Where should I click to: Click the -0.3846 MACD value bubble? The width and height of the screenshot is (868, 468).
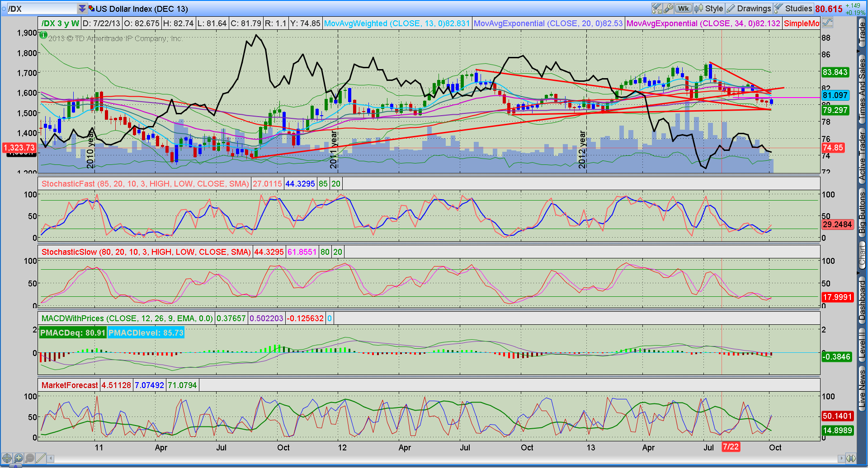836,356
